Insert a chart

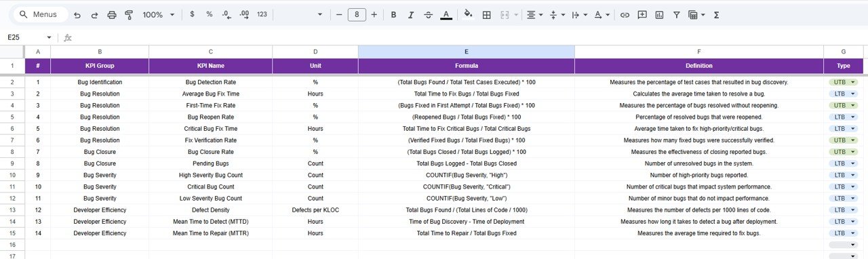[659, 14]
